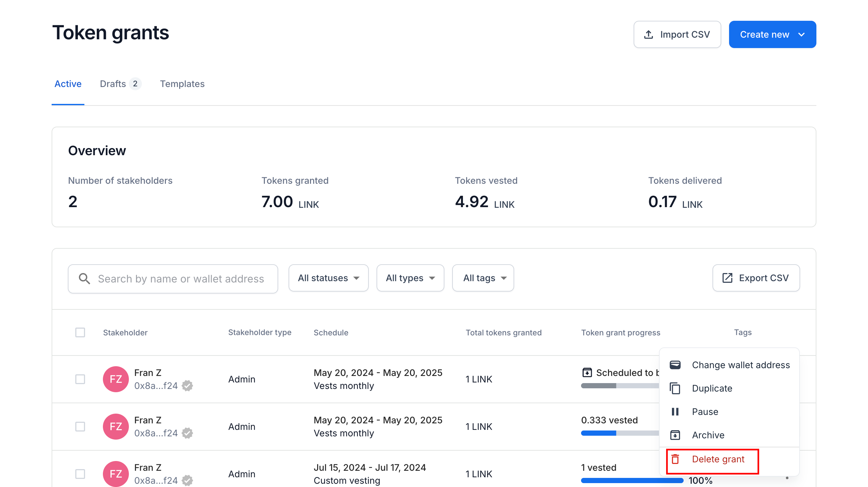Viewport: 868px width, 487px height.
Task: Open the All tags dropdown
Action: click(x=483, y=278)
